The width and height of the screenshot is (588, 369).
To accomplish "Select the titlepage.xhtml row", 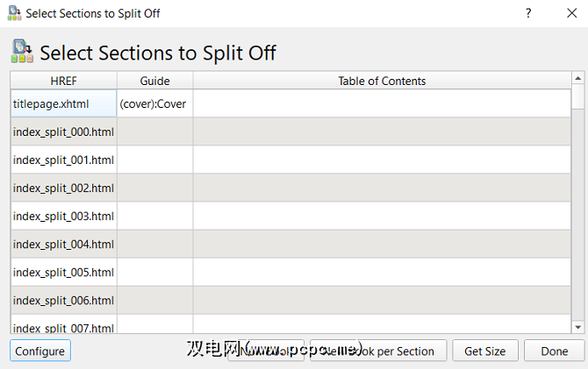I will point(63,103).
